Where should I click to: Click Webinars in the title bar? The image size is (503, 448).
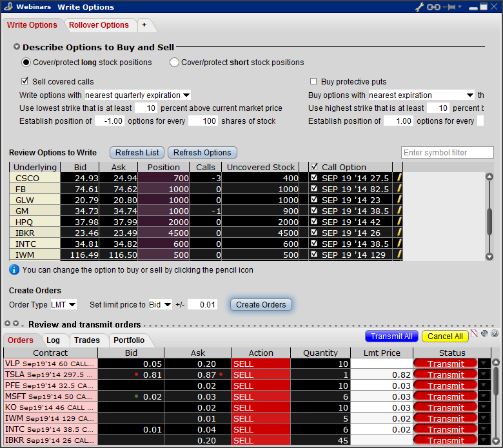point(34,6)
